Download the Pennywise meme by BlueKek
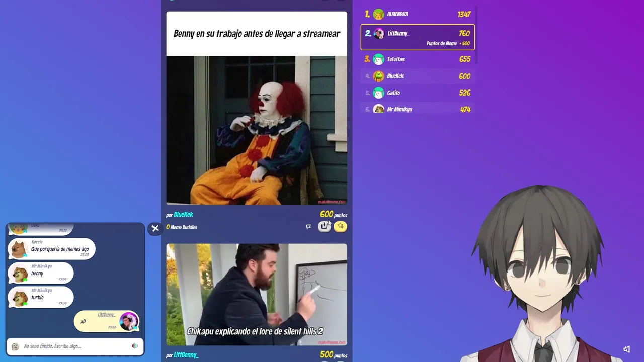The height and width of the screenshot is (362, 644). click(325, 226)
